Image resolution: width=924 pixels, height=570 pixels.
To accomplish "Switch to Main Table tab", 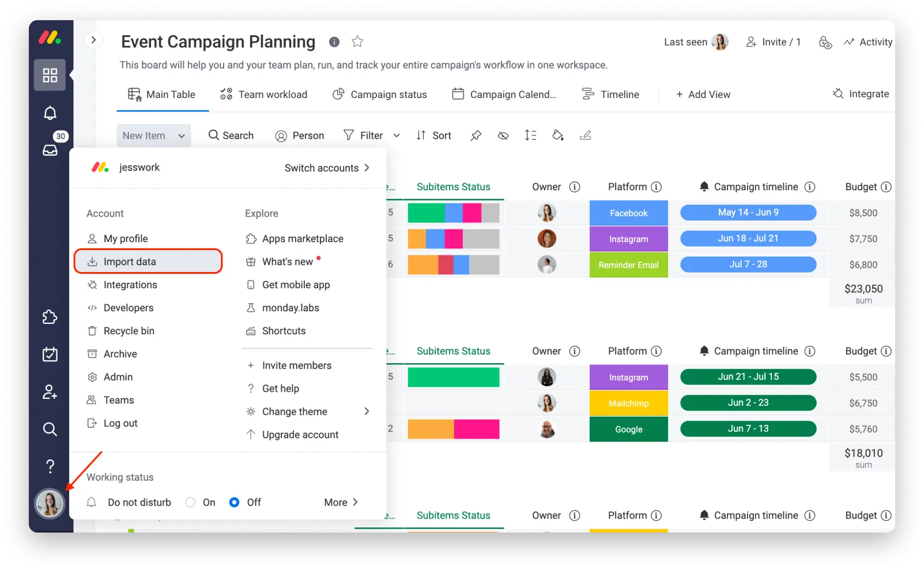I will [x=162, y=95].
